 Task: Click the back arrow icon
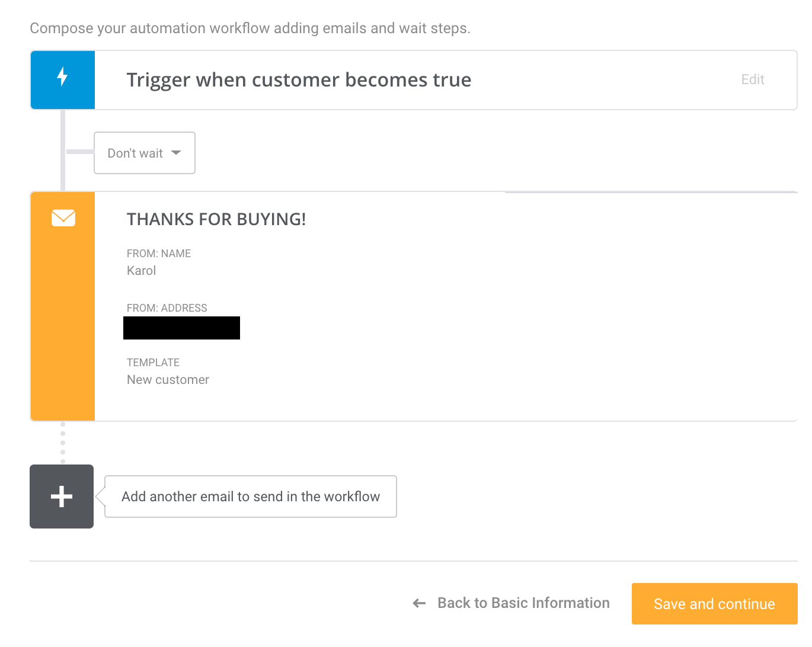(418, 603)
